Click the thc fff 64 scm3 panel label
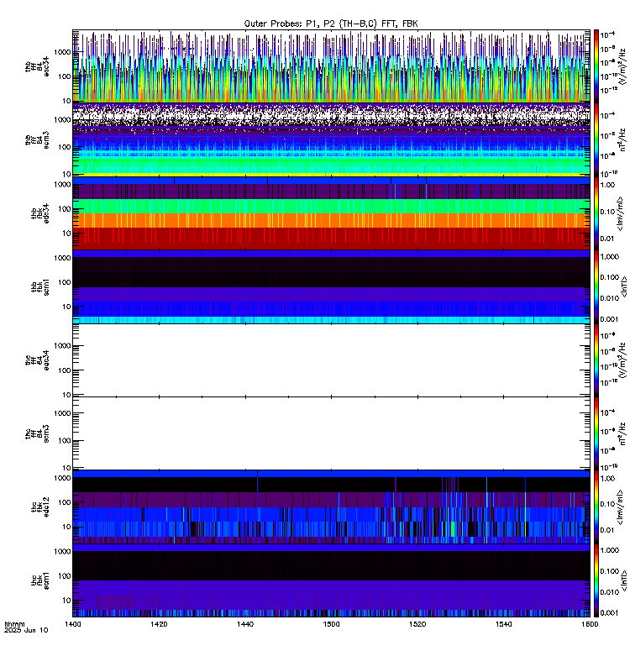 point(37,433)
